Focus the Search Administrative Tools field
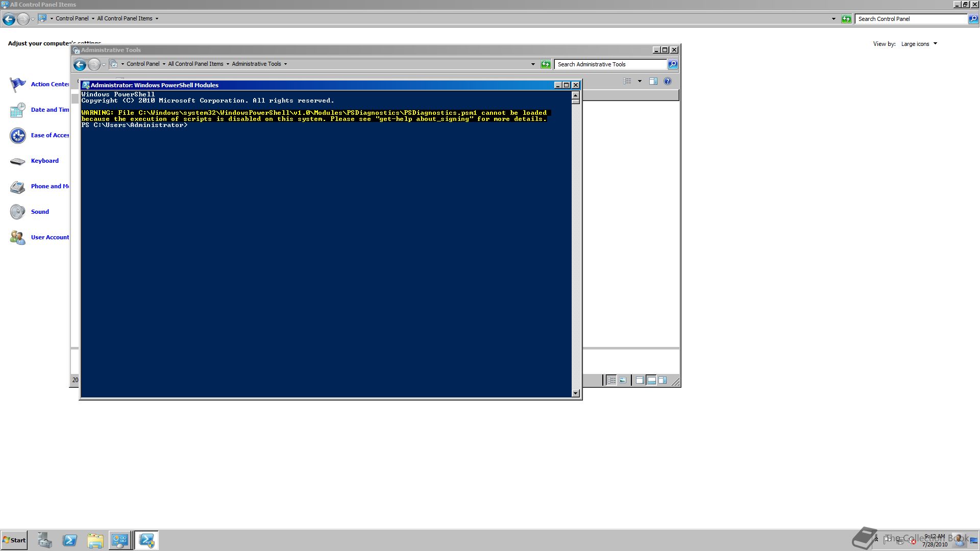Viewport: 980px width, 551px height. point(611,64)
